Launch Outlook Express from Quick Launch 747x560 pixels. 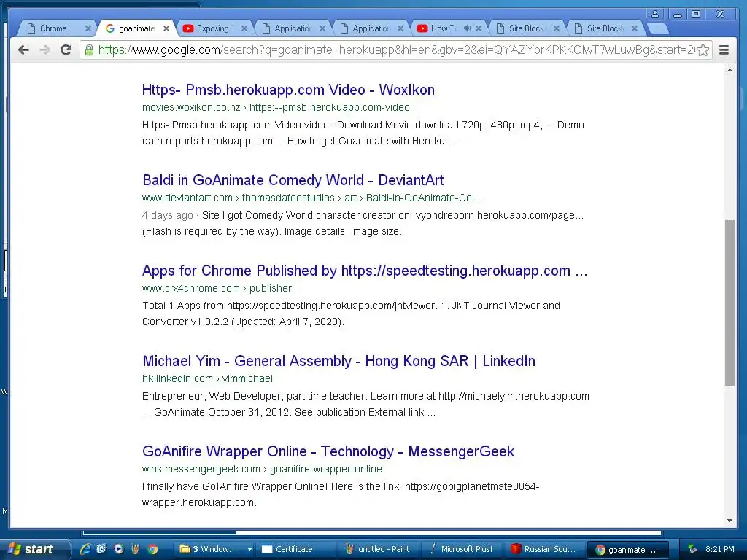(101, 549)
